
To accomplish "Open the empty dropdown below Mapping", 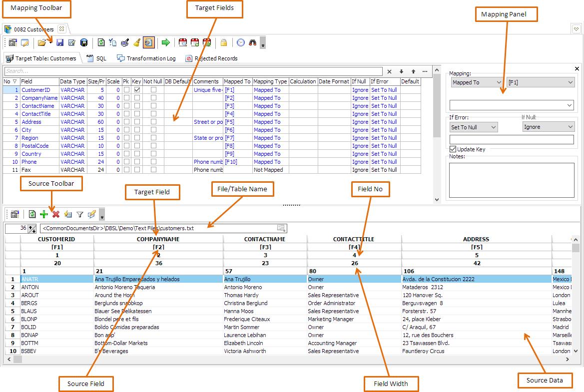I will [512, 105].
